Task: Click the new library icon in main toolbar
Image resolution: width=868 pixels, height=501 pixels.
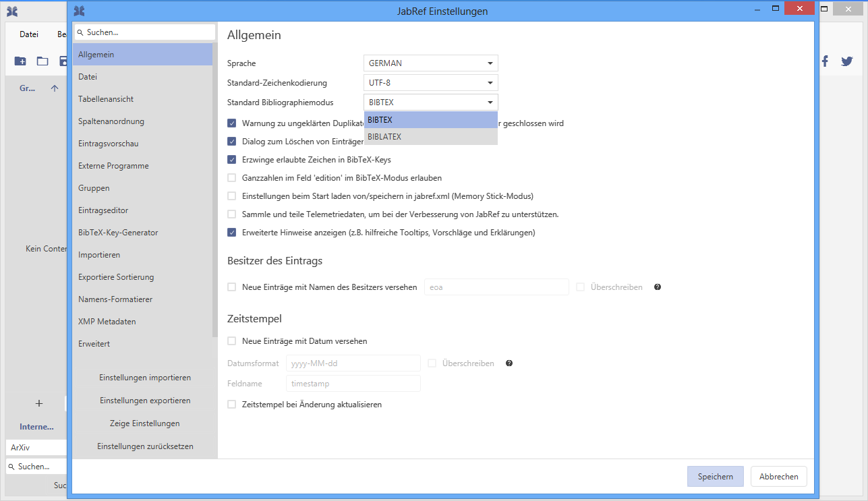Action: 20,61
